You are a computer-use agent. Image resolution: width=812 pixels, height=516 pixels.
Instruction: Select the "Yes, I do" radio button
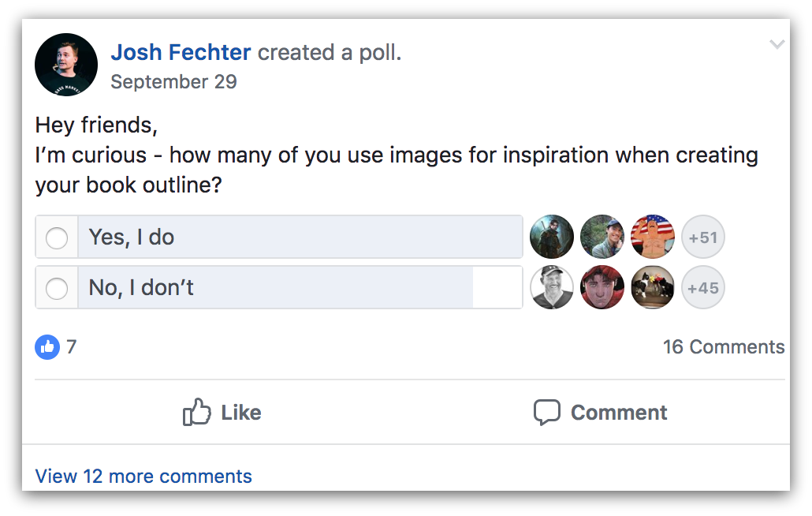pos(57,237)
